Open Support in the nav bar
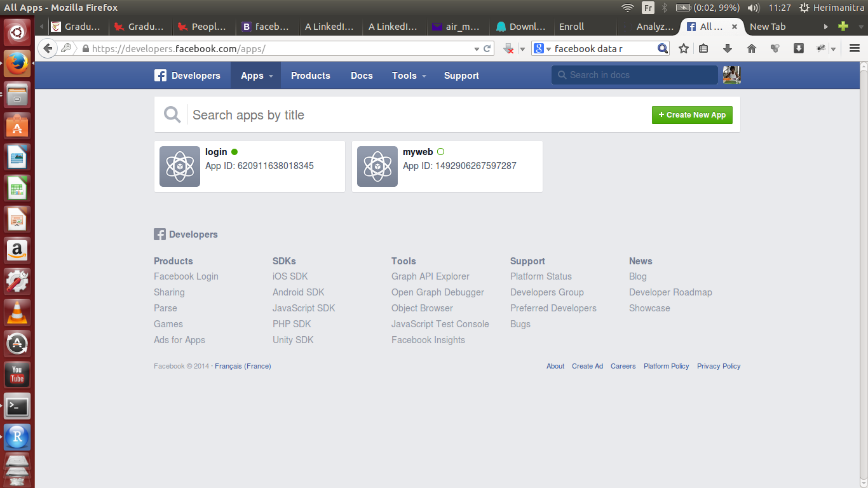 461,76
